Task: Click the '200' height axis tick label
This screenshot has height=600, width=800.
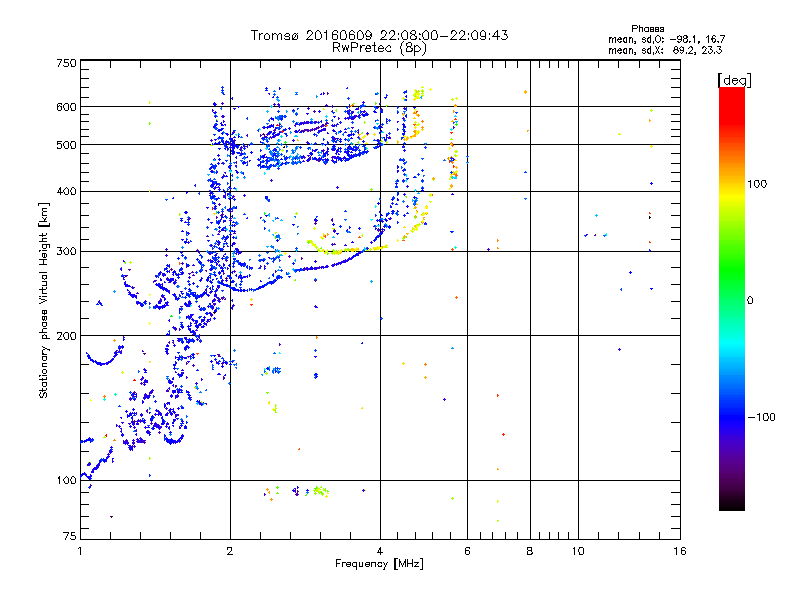Action: tap(66, 336)
